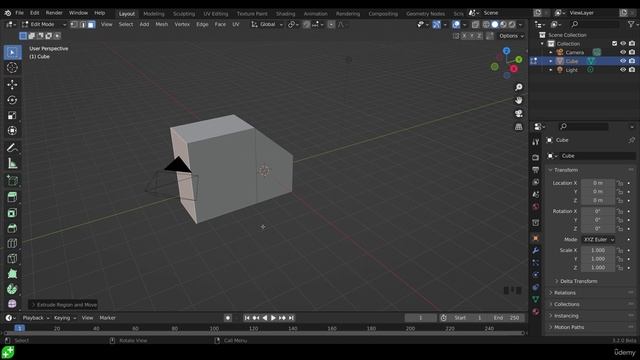
Task: Select the Spin tool
Action: (x=12, y=289)
